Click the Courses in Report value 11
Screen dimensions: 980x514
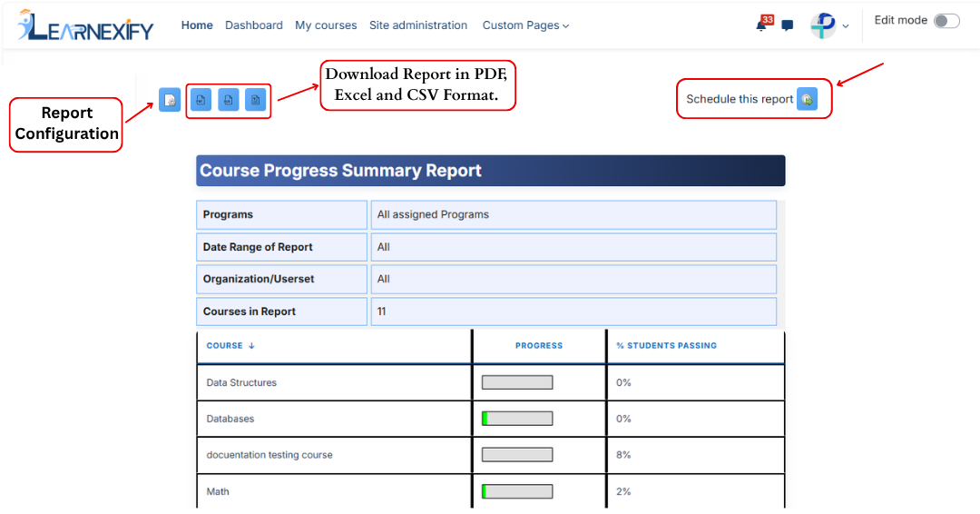pos(573,311)
